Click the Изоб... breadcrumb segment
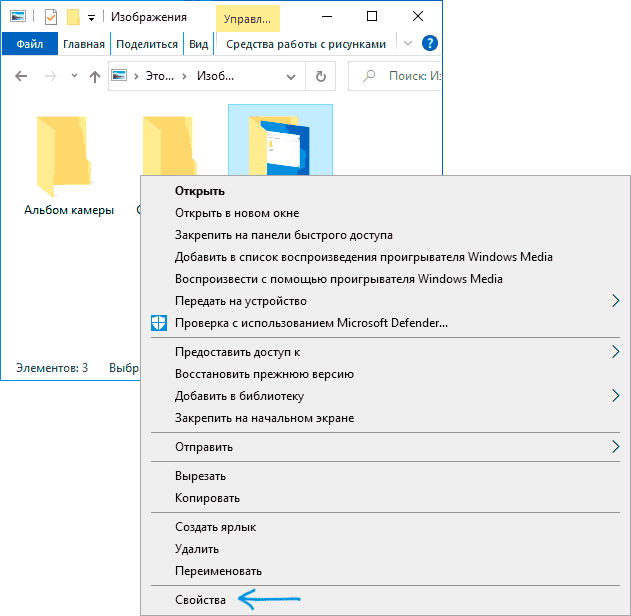 [215, 76]
